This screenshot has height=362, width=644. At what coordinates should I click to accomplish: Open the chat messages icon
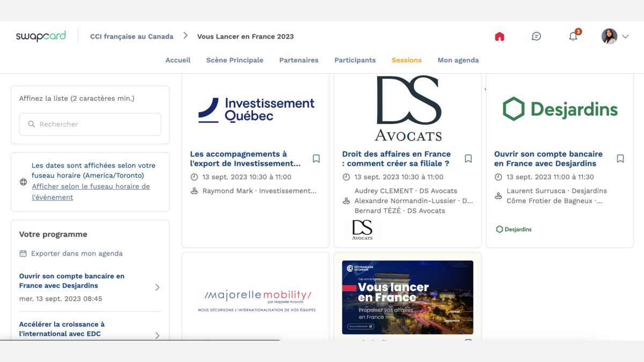click(x=536, y=36)
